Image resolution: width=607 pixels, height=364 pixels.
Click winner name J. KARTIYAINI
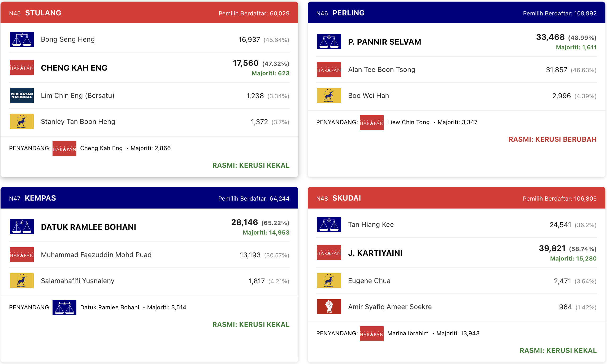[375, 253]
